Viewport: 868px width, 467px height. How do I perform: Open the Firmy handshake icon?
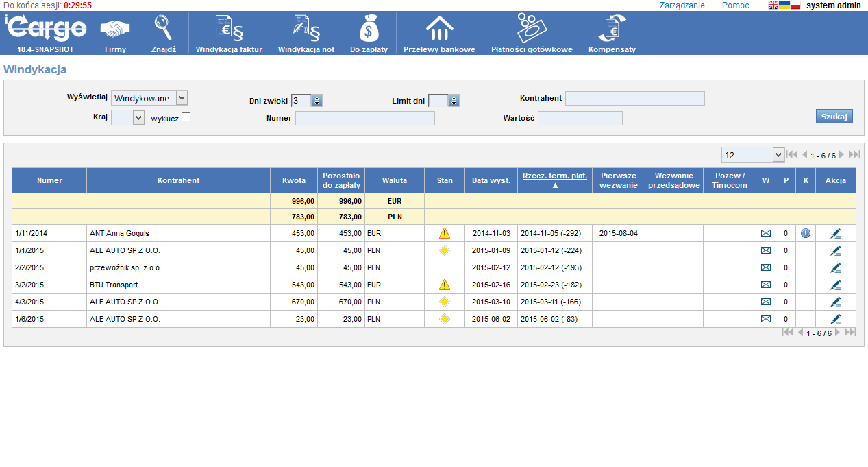click(x=115, y=29)
